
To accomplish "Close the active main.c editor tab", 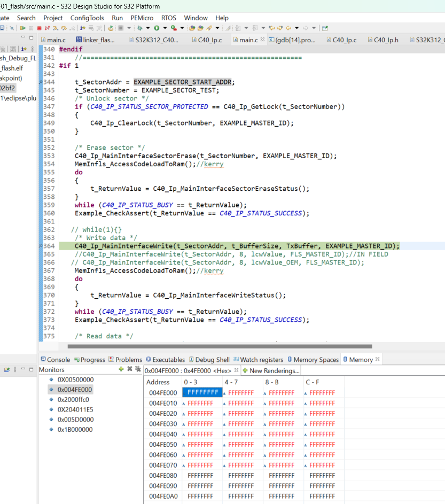I will coord(262,39).
